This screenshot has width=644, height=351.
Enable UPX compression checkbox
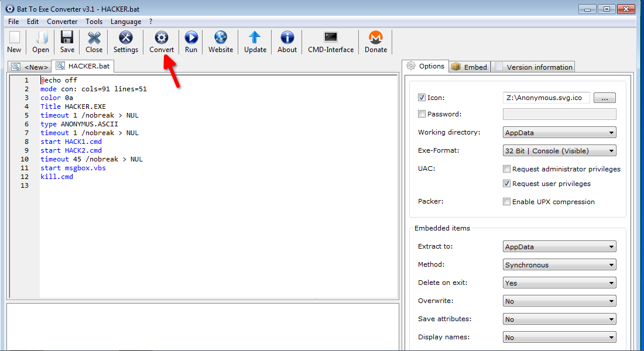(507, 202)
